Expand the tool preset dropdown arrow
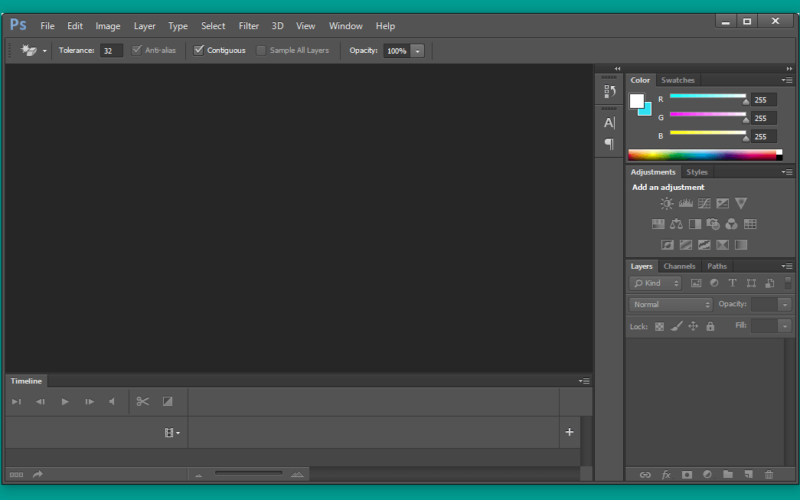The width and height of the screenshot is (800, 500). tap(44, 51)
